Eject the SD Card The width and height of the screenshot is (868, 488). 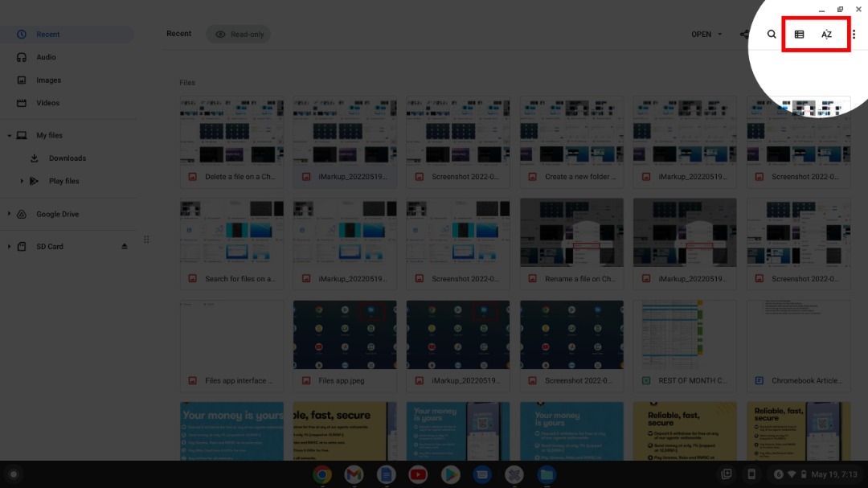[124, 247]
